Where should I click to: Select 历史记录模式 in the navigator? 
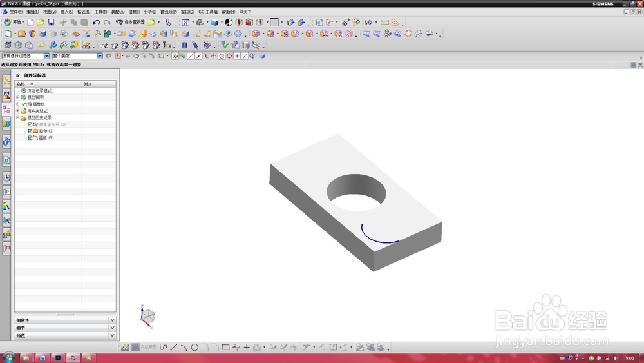tap(39, 91)
